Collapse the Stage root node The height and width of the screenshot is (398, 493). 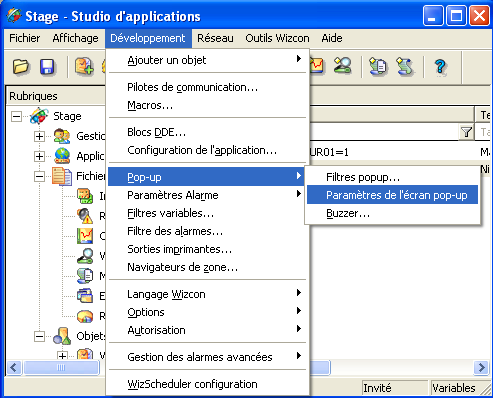pyautogui.click(x=16, y=116)
